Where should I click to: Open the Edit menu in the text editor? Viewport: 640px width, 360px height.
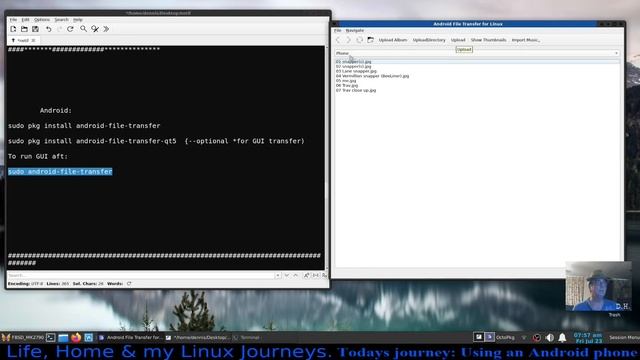pyautogui.click(x=25, y=20)
